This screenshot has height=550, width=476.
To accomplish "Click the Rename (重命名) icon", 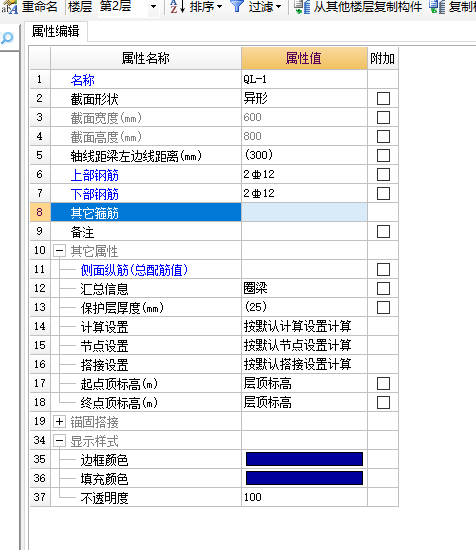I will 9,7.
